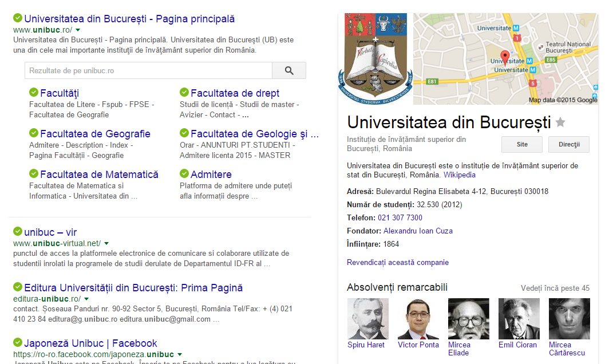Click Mircea Eliade's portrait photo
This screenshot has width=609, height=364.
(x=469, y=319)
